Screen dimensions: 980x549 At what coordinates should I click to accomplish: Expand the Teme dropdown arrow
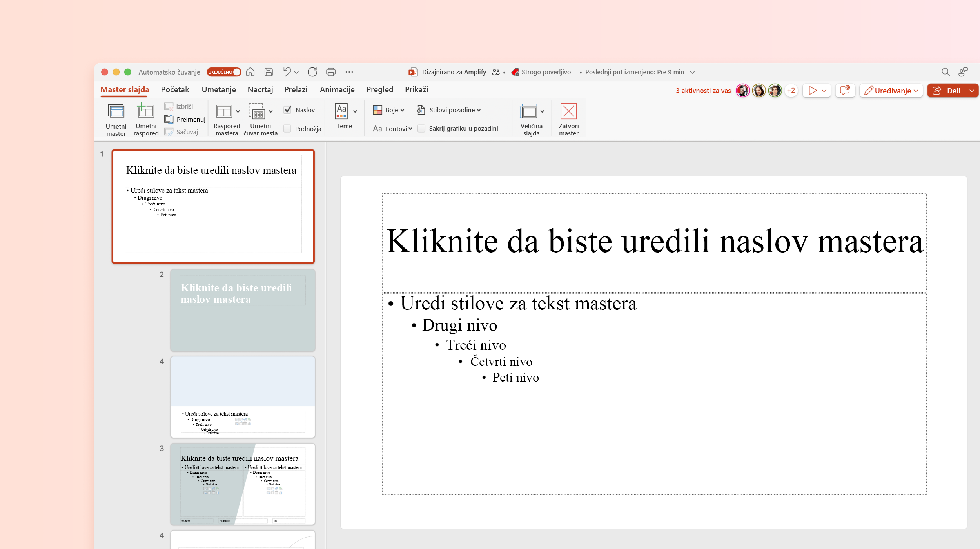click(355, 111)
